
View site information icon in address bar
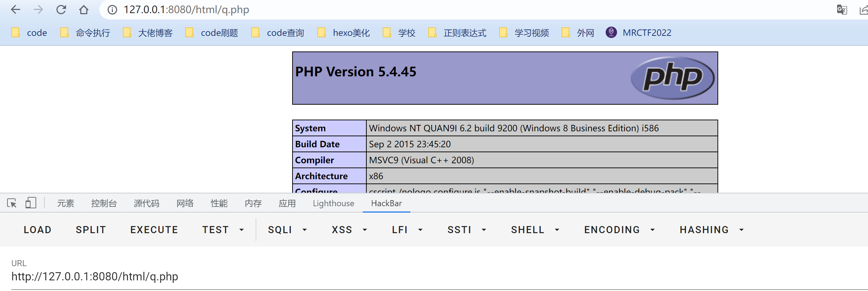pyautogui.click(x=112, y=10)
